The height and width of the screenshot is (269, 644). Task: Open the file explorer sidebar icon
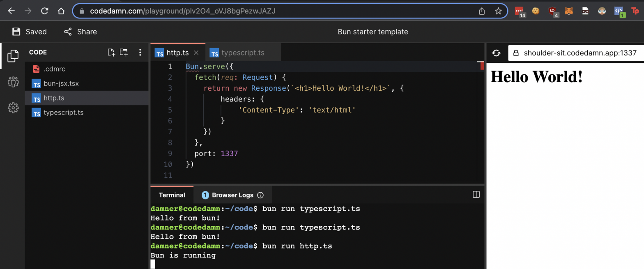pyautogui.click(x=13, y=56)
